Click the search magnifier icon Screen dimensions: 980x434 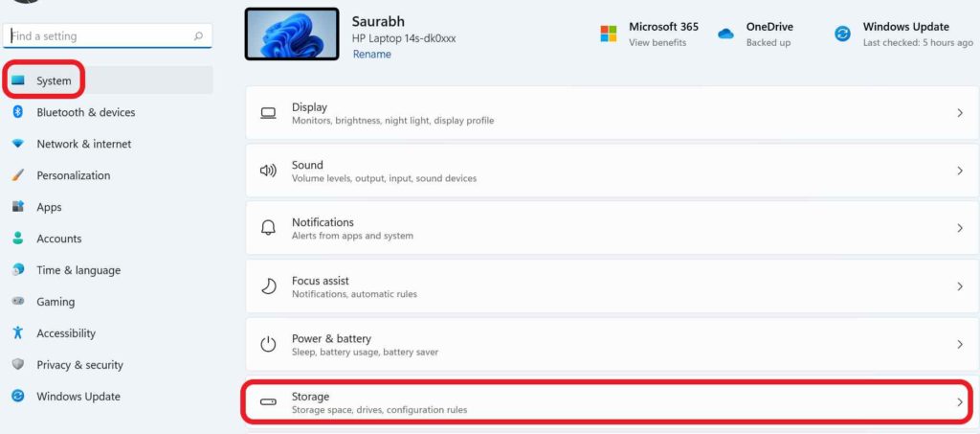[198, 36]
